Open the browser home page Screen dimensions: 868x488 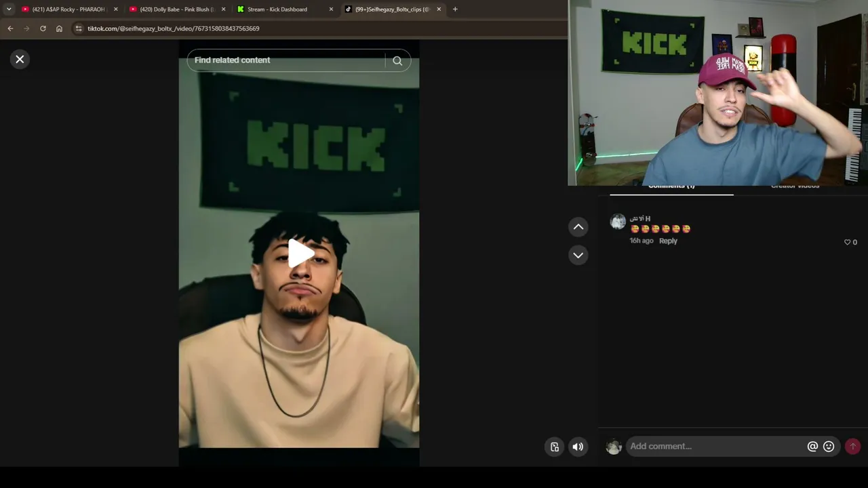tap(59, 28)
